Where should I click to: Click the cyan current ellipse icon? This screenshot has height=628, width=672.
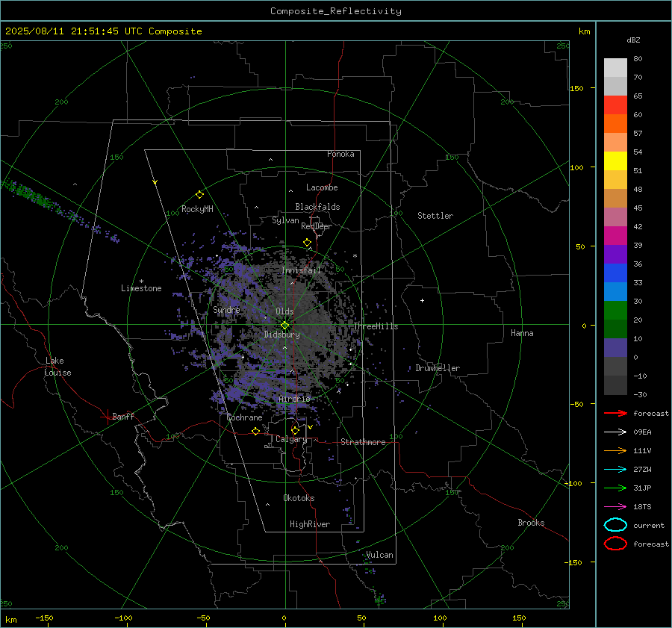click(x=615, y=525)
